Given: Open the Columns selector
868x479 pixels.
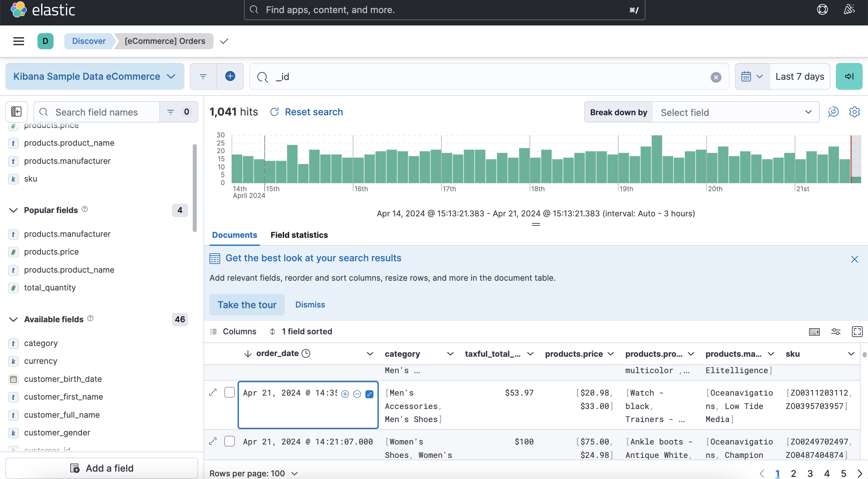Looking at the screenshot, I should (x=233, y=332).
